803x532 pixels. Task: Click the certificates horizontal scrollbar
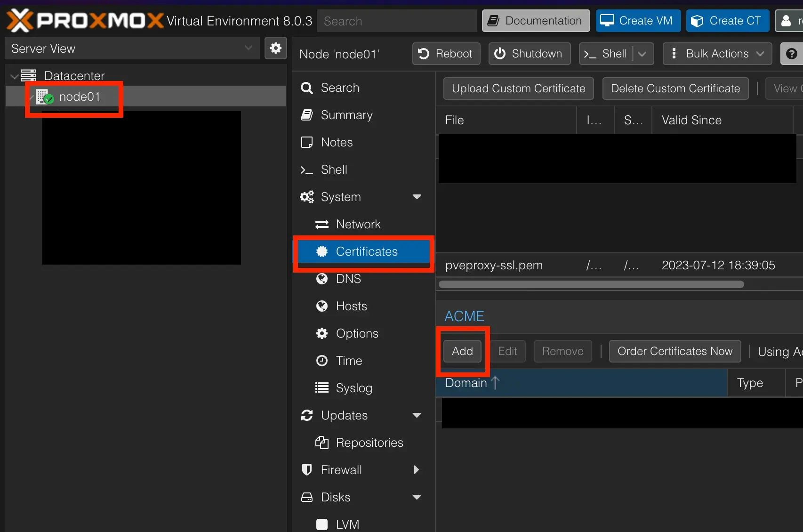click(591, 284)
